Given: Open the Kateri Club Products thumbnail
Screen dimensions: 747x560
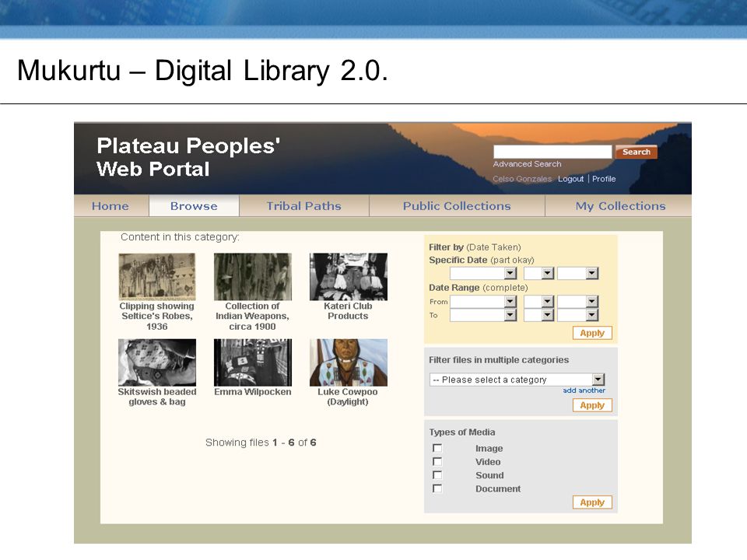Looking at the screenshot, I should 349,277.
